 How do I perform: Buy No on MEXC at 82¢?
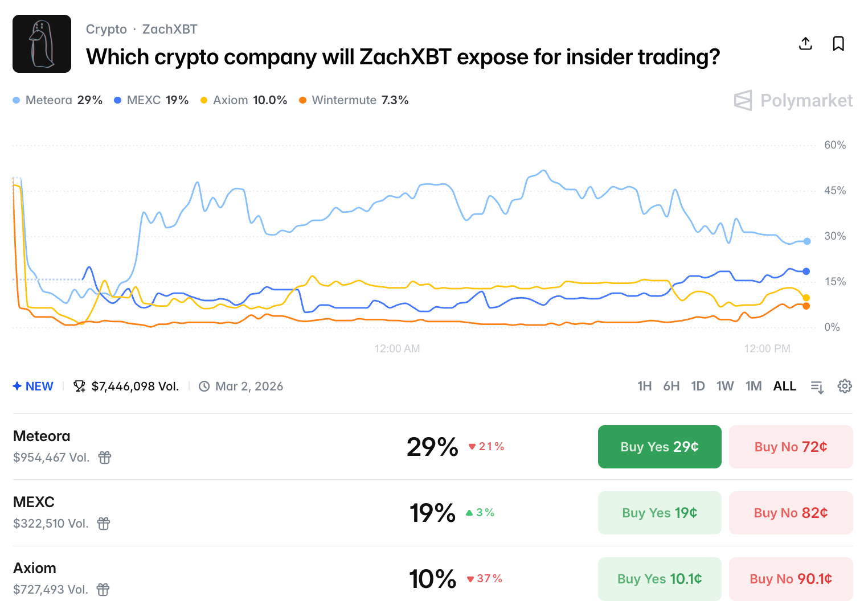791,513
